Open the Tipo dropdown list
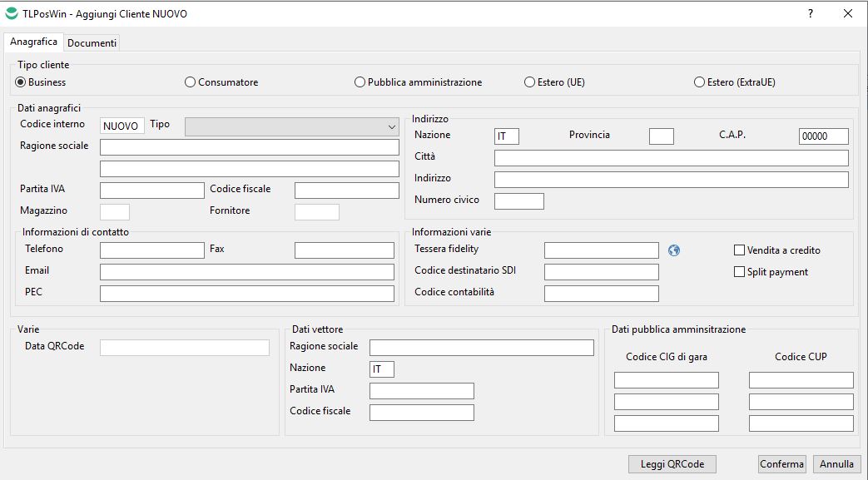868x480 pixels. (292, 126)
